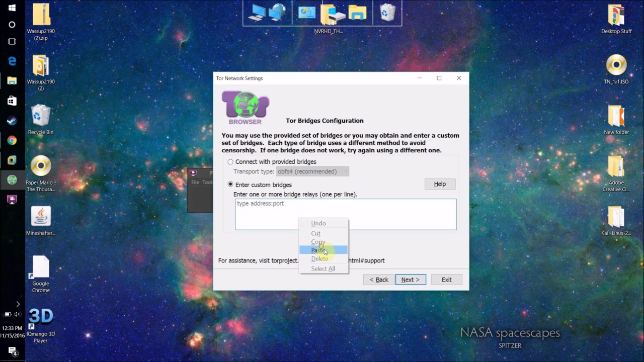Minimize the Tor Network Settings window
This screenshot has height=362, width=644.
click(x=420, y=78)
